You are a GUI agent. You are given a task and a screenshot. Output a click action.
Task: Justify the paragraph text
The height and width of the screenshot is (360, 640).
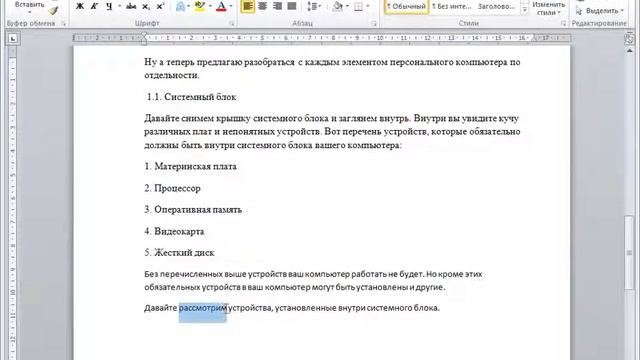292,6
